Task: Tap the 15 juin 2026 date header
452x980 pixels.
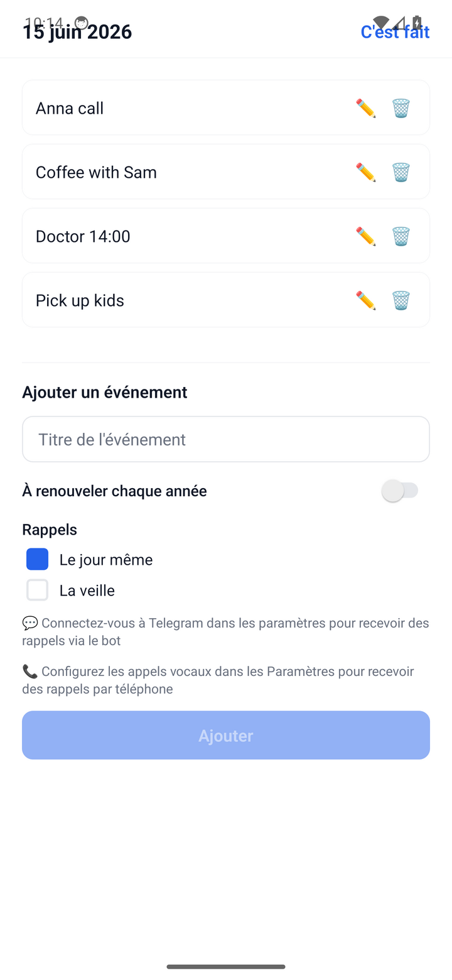Action: 77,31
